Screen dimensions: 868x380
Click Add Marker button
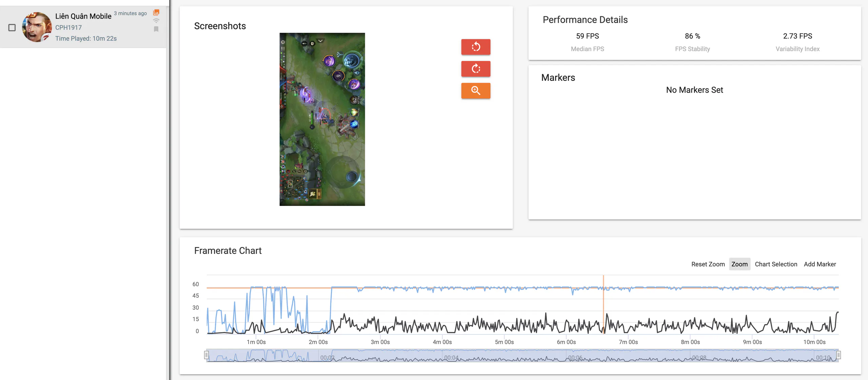[x=820, y=264]
